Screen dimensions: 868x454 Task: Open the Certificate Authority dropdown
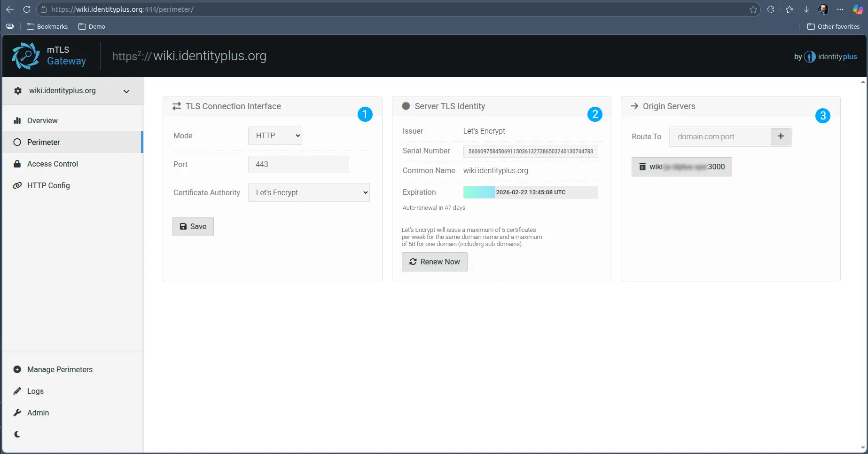309,192
